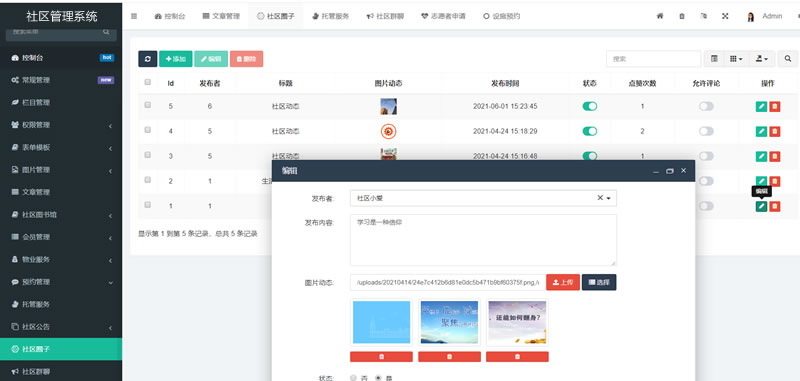
Task: Click the red 删除 toolbar button
Action: (x=246, y=59)
